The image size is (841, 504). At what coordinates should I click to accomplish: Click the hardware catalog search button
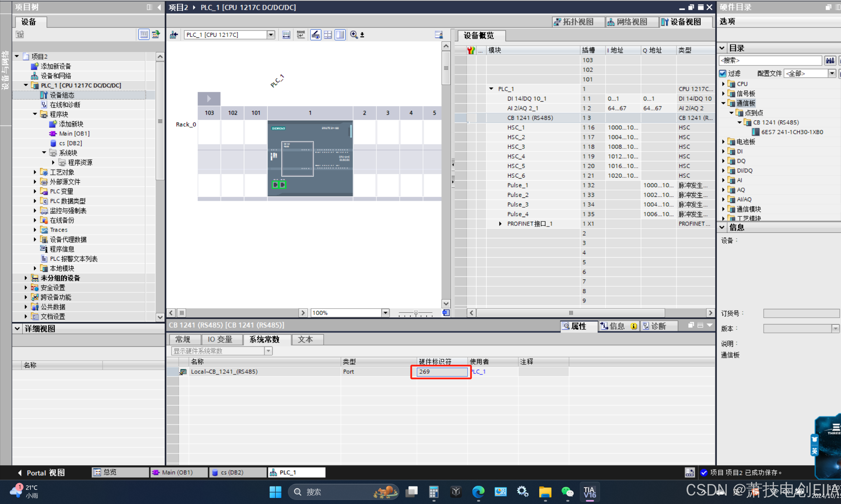830,60
